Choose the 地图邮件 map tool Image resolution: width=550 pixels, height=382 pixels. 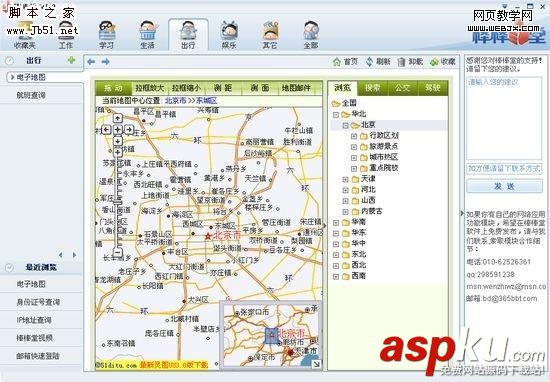pyautogui.click(x=296, y=88)
